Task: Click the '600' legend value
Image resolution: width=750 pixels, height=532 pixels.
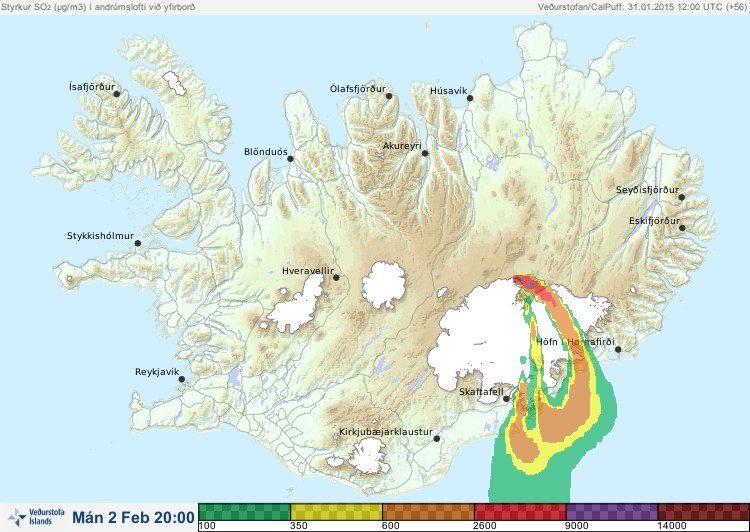Action: [391, 526]
